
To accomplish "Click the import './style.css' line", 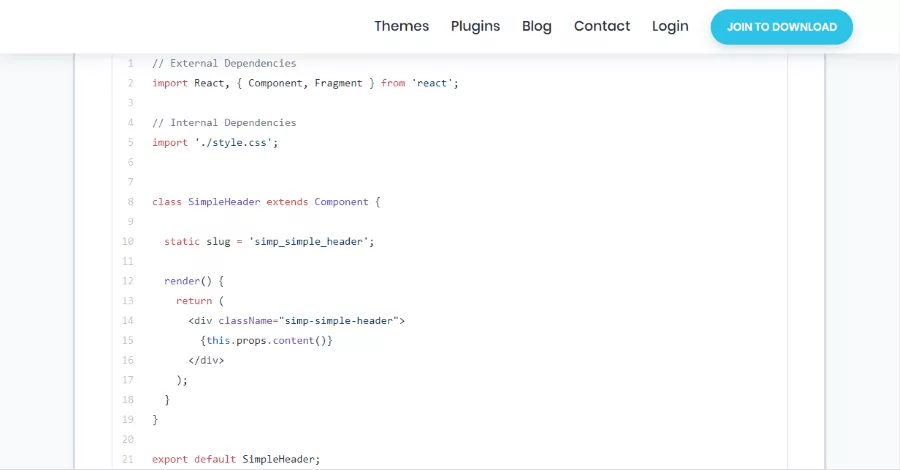I will [215, 142].
